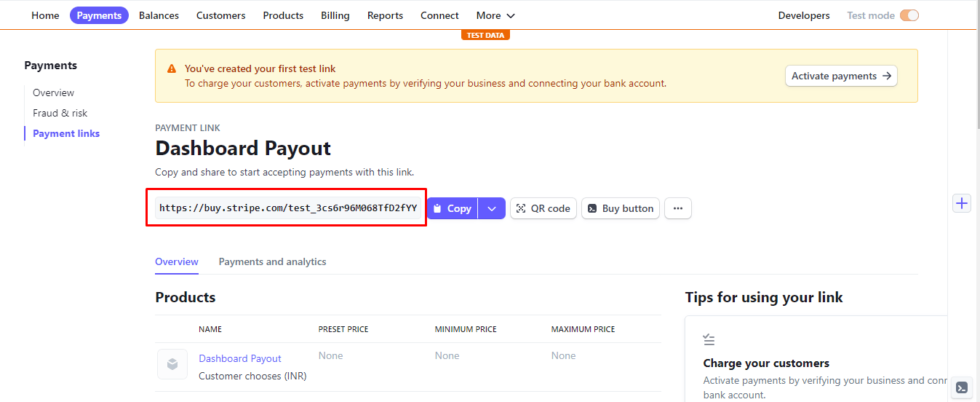Open the Developers section

pyautogui.click(x=803, y=15)
